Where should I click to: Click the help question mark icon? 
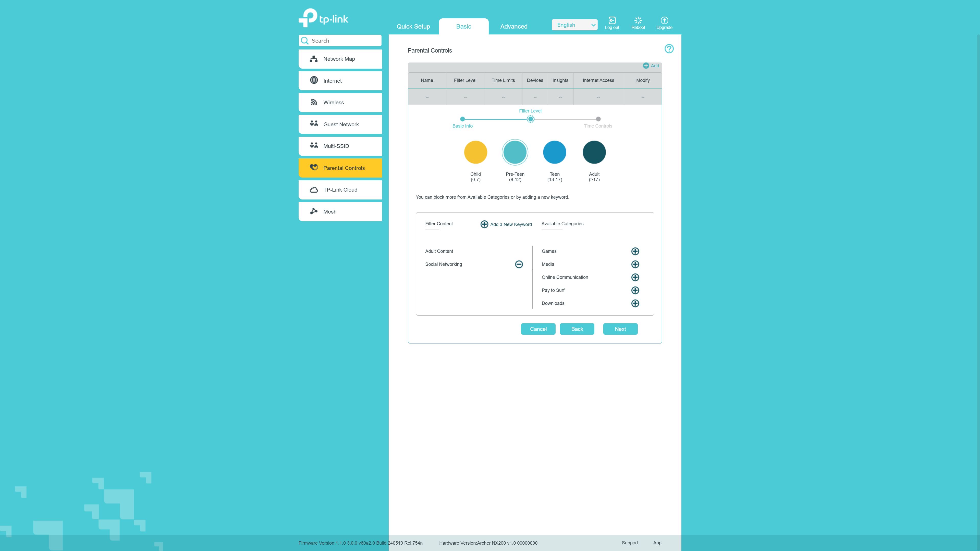click(669, 48)
